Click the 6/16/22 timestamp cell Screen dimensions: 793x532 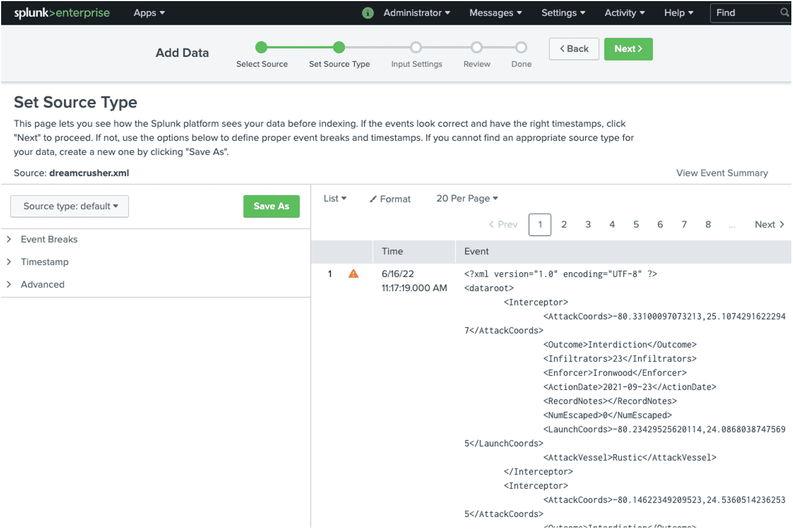point(414,281)
